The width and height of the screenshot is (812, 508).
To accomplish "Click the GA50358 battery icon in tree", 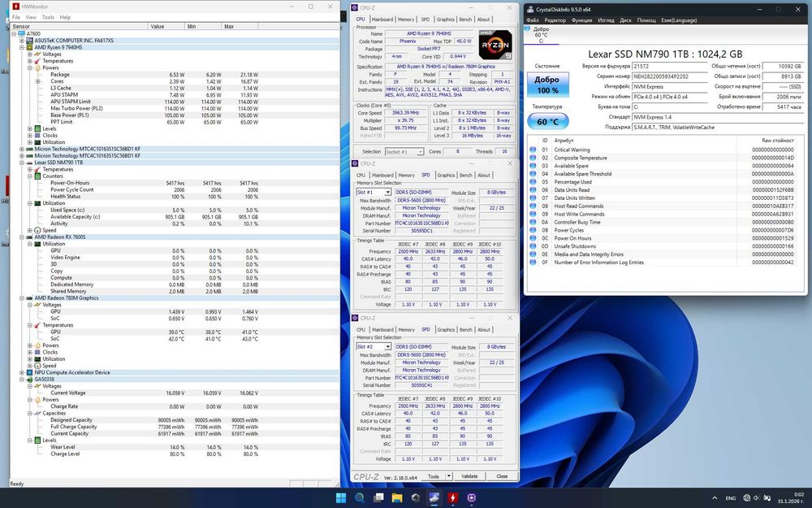I will pyautogui.click(x=30, y=379).
